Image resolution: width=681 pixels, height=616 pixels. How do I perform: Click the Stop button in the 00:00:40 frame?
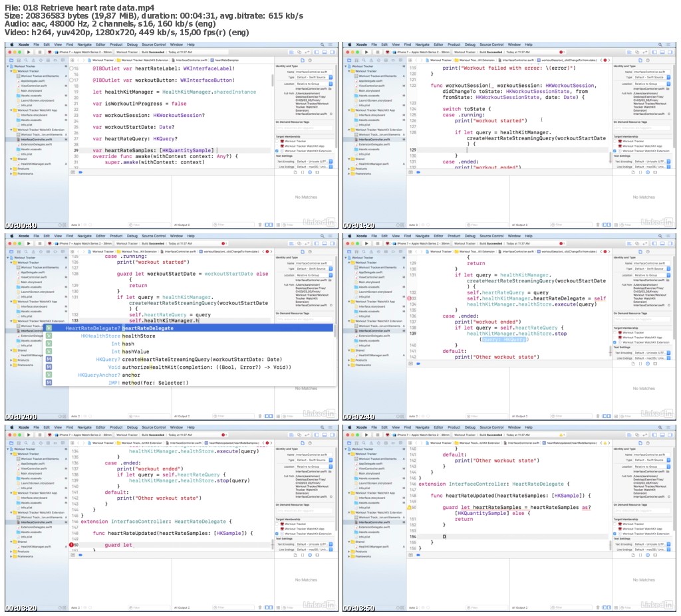point(39,52)
